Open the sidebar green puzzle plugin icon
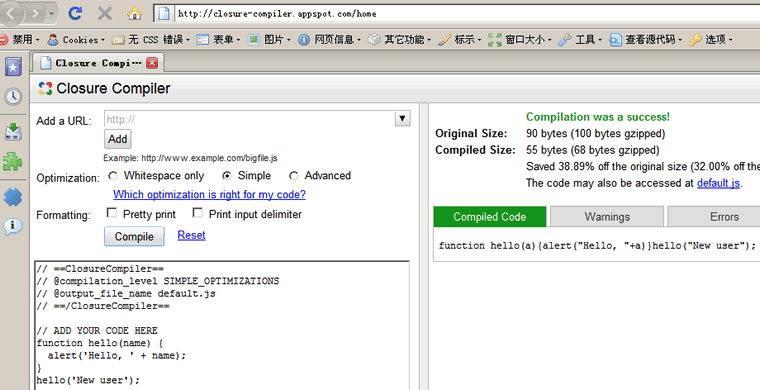 pyautogui.click(x=13, y=161)
